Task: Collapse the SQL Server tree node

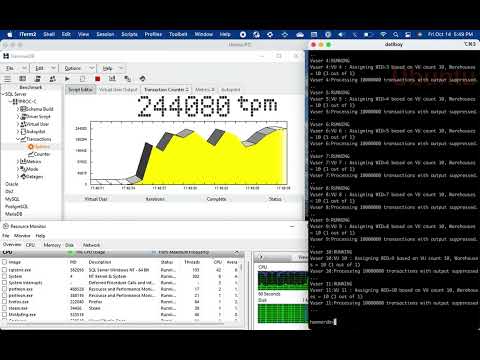Action: click(3, 94)
